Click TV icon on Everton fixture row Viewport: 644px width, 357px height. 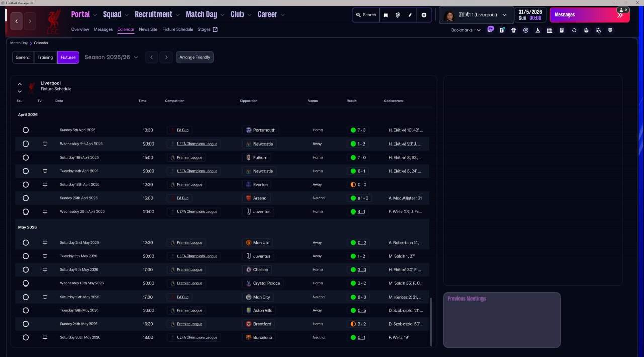(x=45, y=185)
